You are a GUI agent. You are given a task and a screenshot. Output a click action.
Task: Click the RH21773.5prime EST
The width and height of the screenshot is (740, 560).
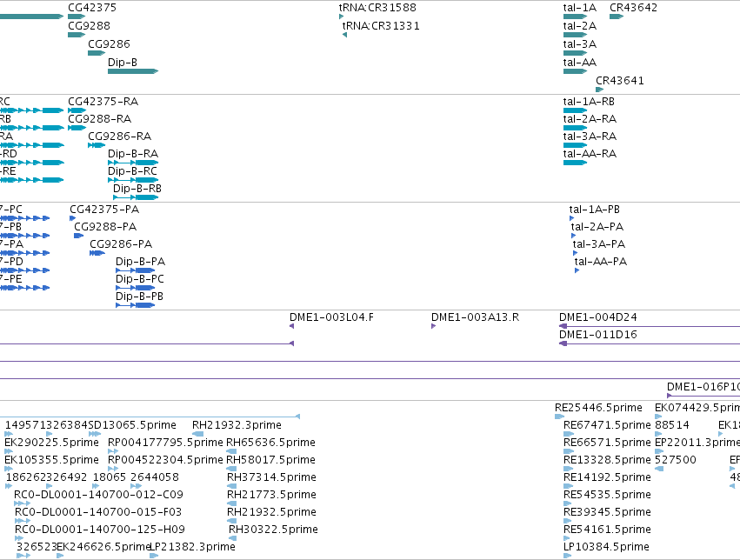coord(231,503)
